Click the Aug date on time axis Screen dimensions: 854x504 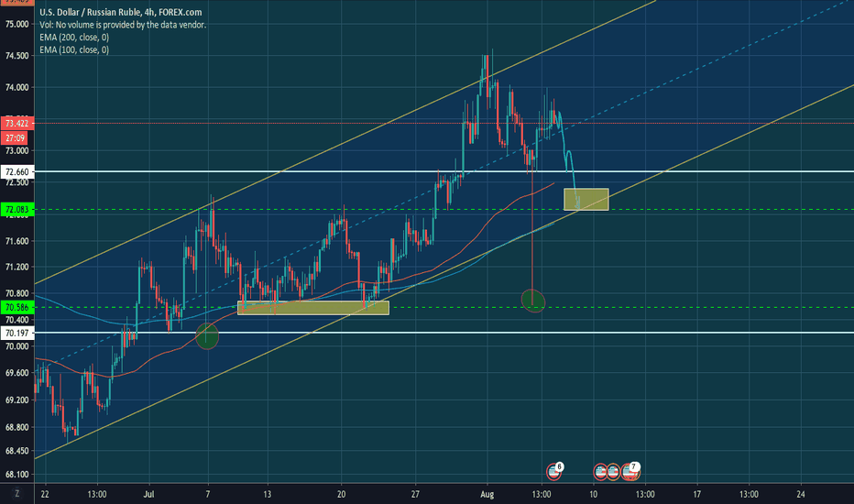pyautogui.click(x=487, y=494)
